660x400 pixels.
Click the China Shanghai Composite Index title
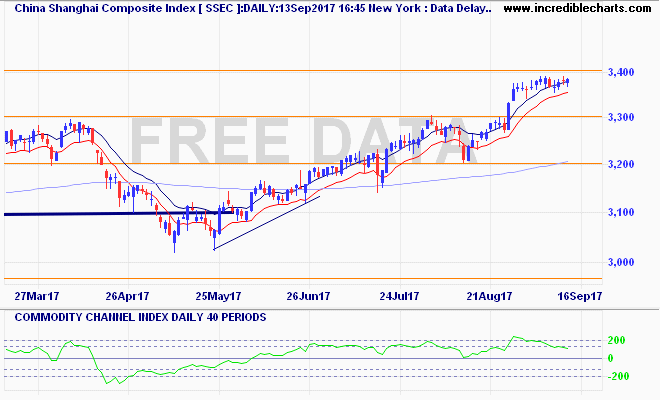[x=106, y=8]
